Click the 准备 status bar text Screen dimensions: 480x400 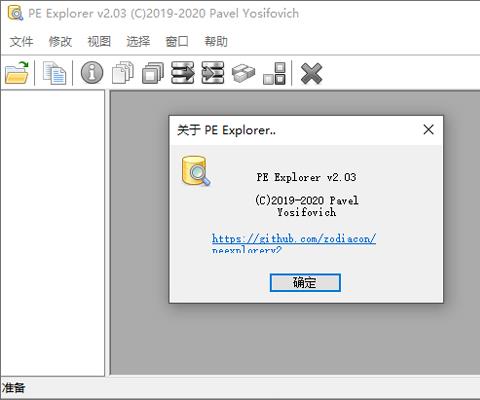pos(14,388)
